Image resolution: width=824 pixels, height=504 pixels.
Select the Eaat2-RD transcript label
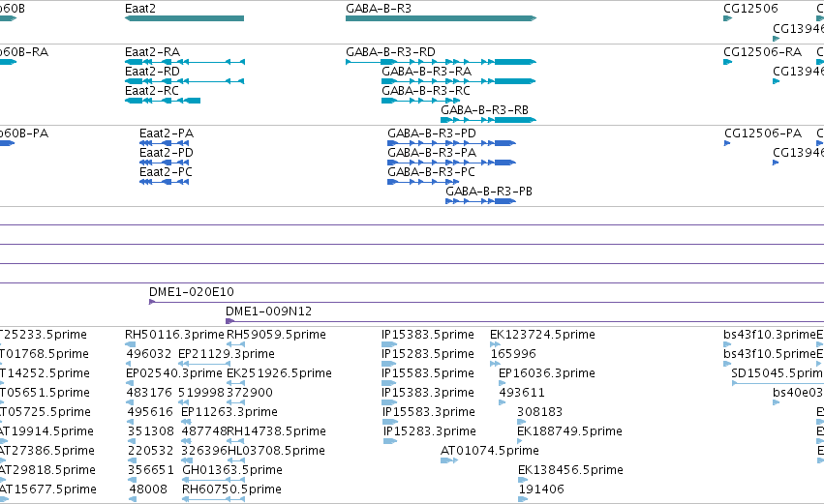click(x=152, y=72)
